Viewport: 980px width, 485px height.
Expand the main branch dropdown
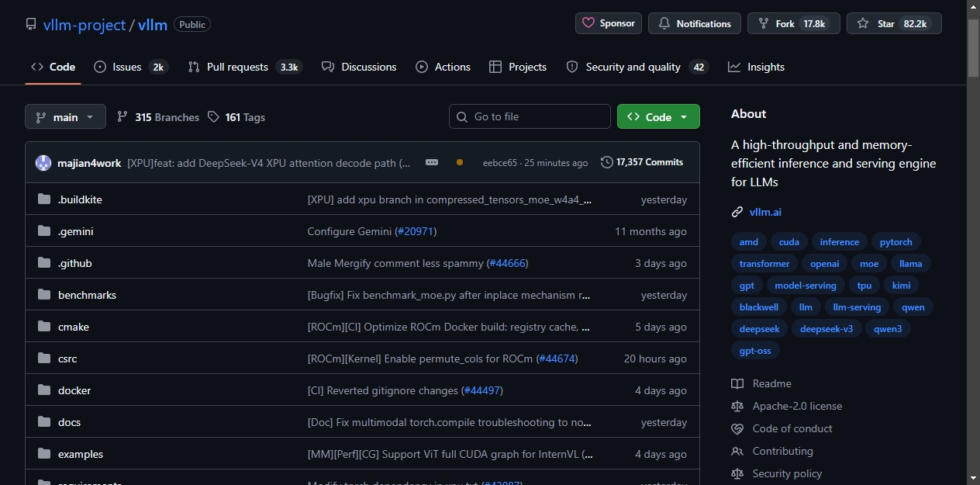(x=65, y=117)
